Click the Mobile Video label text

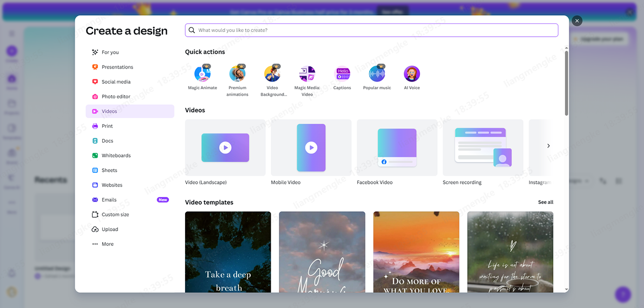(x=286, y=182)
